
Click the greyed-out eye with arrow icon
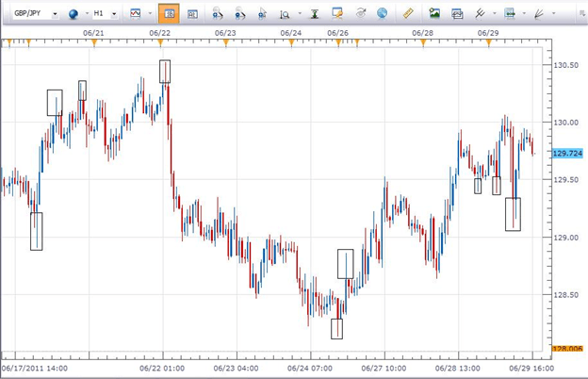click(x=361, y=13)
